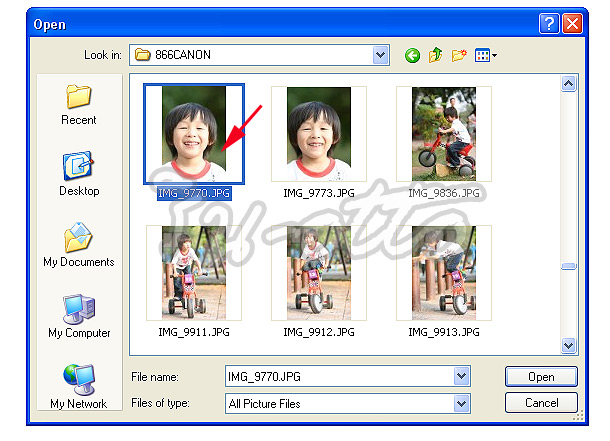Screen dimensions: 610x441
Task: Click the IMG_9773.JPG file name label
Action: 319,193
